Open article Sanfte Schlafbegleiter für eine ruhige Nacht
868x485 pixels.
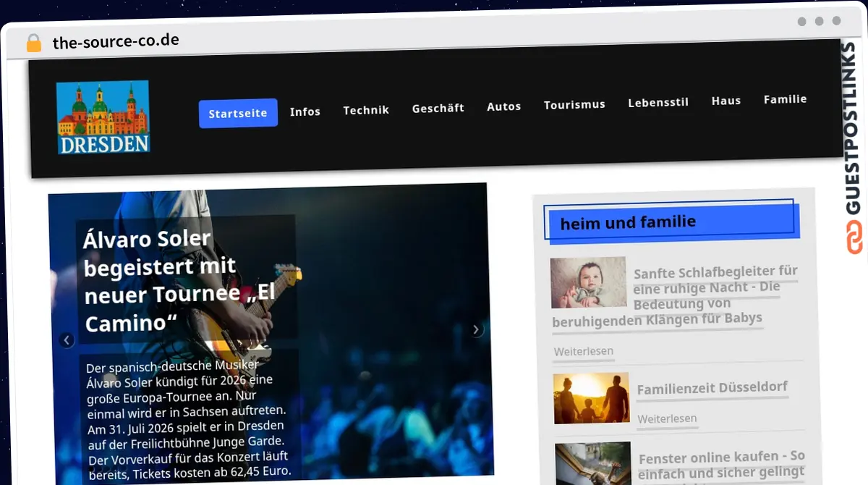(674, 295)
